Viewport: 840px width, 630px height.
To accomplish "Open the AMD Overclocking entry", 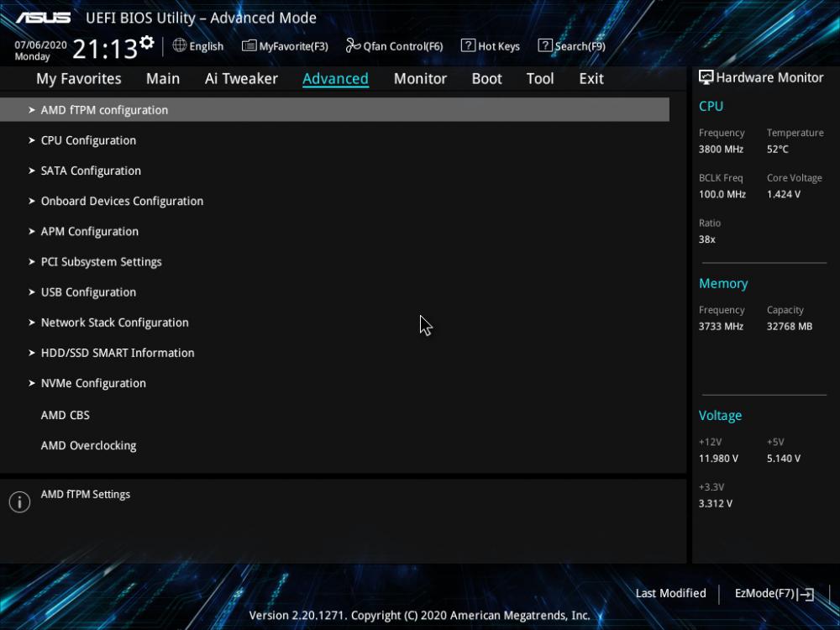I will tap(88, 446).
